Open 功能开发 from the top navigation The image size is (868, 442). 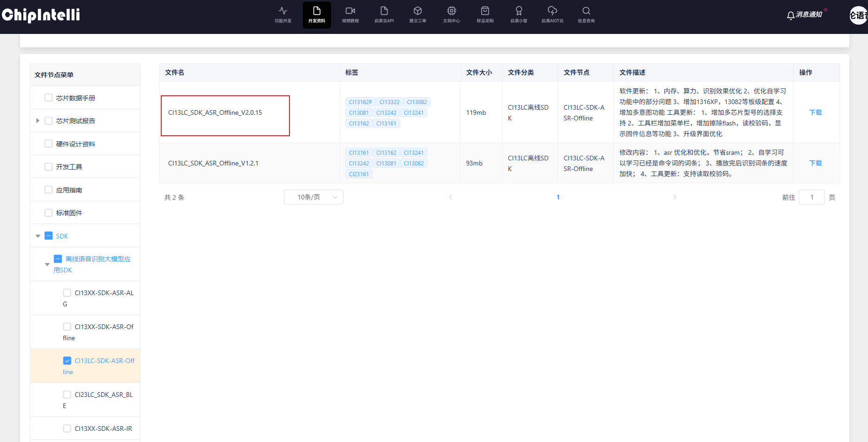(283, 14)
